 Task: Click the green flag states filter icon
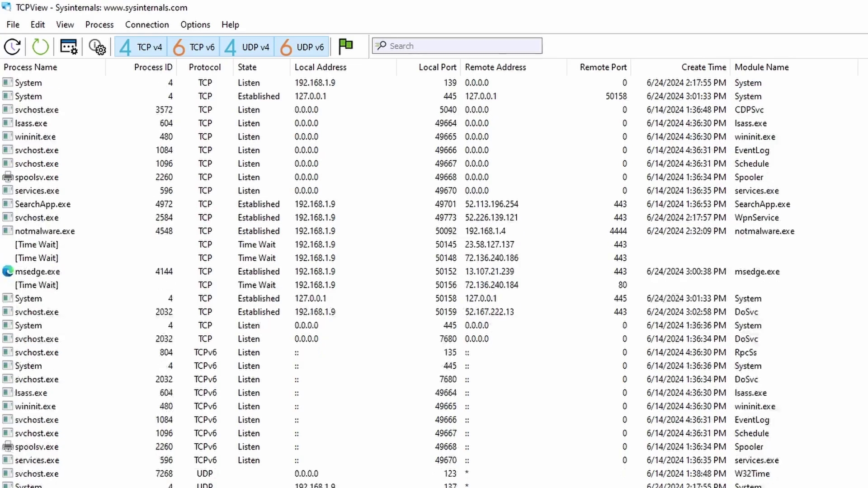346,45
